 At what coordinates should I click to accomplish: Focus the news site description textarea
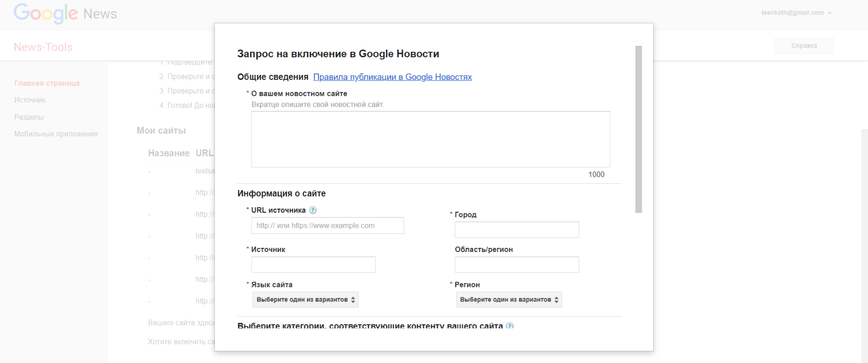[430, 139]
